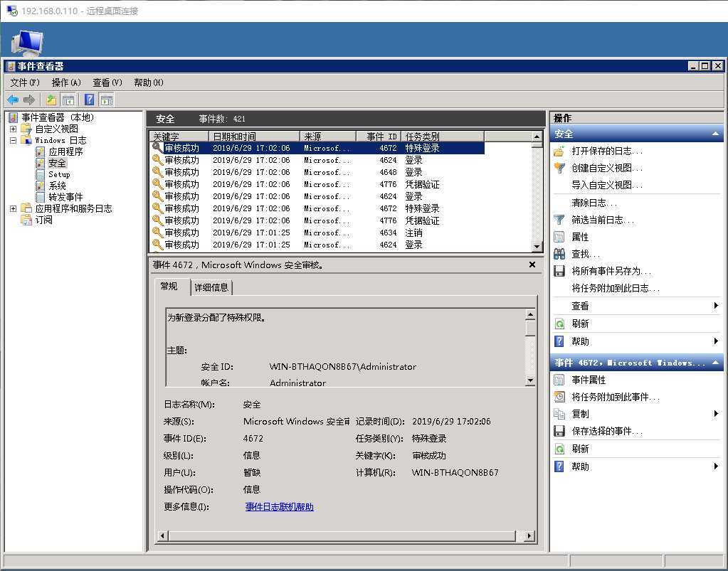The width and height of the screenshot is (728, 571).
Task: Select the 系统 log in tree
Action: pos(57,186)
